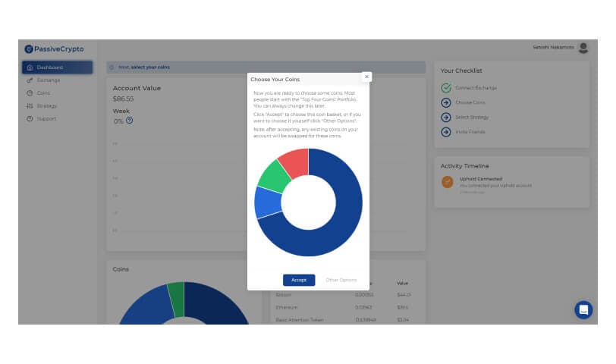The height and width of the screenshot is (364, 616).
Task: Click the Bitcoin row in coins table
Action: point(343,294)
